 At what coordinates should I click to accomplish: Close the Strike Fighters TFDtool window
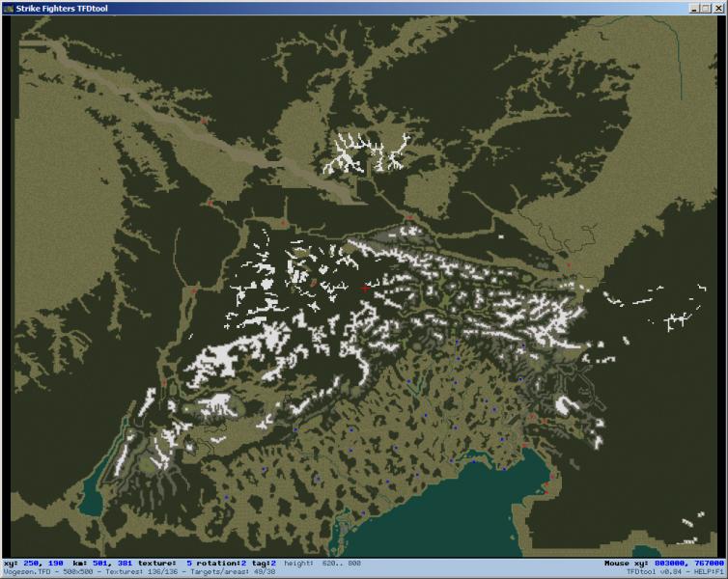tap(717, 9)
